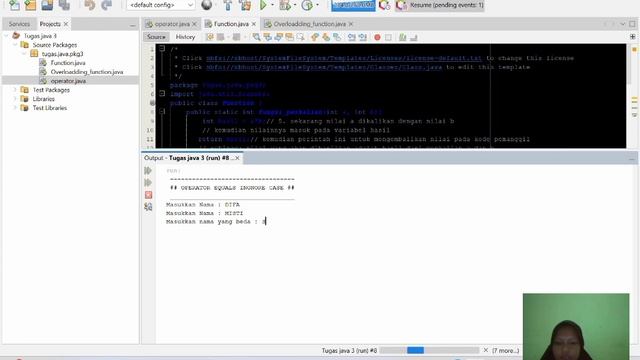Click the Class.java template link
The width and height of the screenshot is (640, 360).
coord(324,67)
